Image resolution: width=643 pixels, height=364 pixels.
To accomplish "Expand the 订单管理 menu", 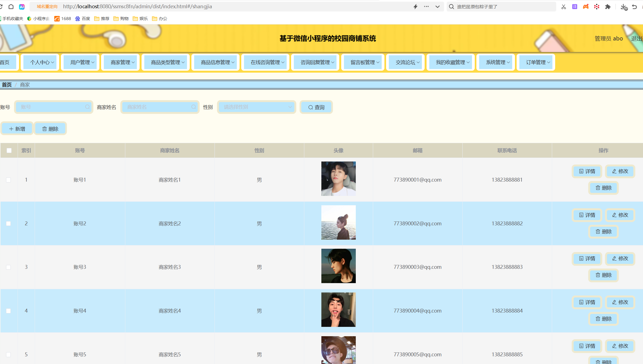I will pyautogui.click(x=536, y=62).
